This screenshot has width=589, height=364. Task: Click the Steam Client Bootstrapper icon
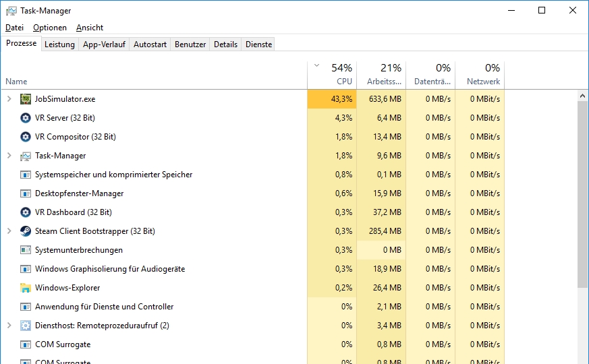pos(26,231)
